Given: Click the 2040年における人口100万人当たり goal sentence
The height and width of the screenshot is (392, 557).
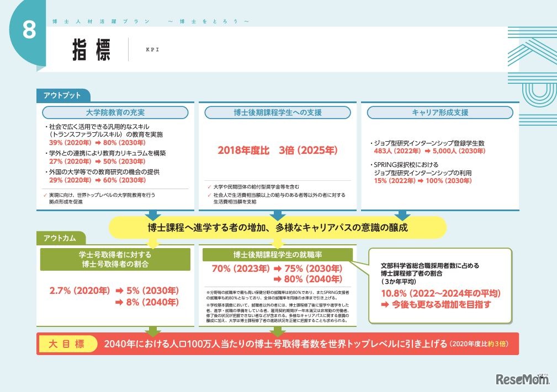Looking at the screenshot, I should [275, 343].
